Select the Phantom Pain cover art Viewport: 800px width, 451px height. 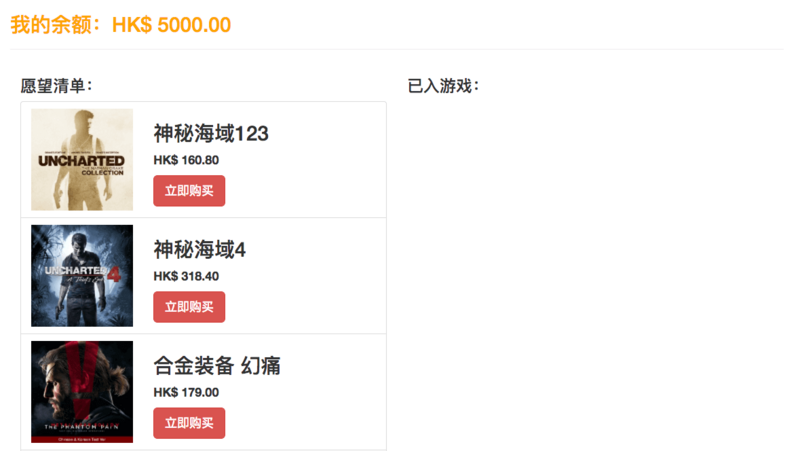pos(82,392)
